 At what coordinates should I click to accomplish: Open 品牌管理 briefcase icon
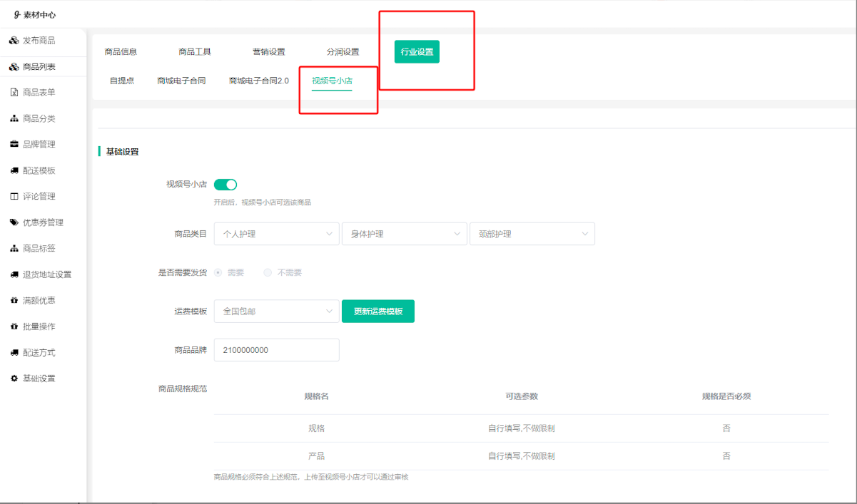click(14, 145)
